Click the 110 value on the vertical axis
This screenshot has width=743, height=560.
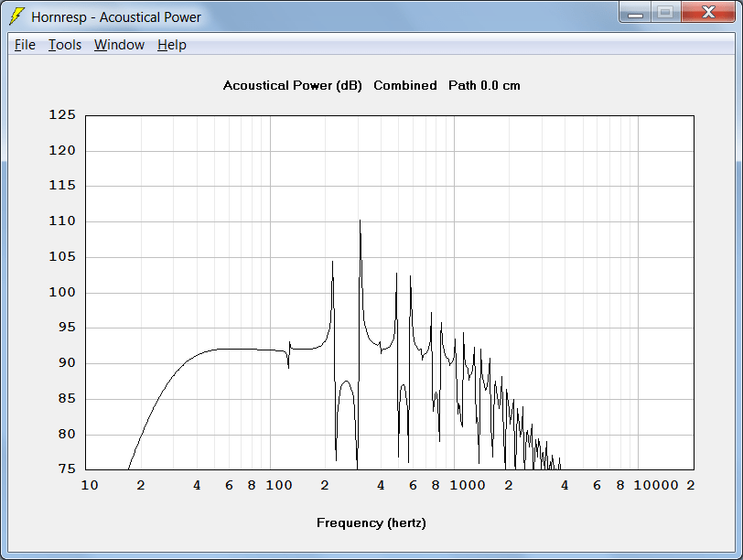[x=62, y=221]
